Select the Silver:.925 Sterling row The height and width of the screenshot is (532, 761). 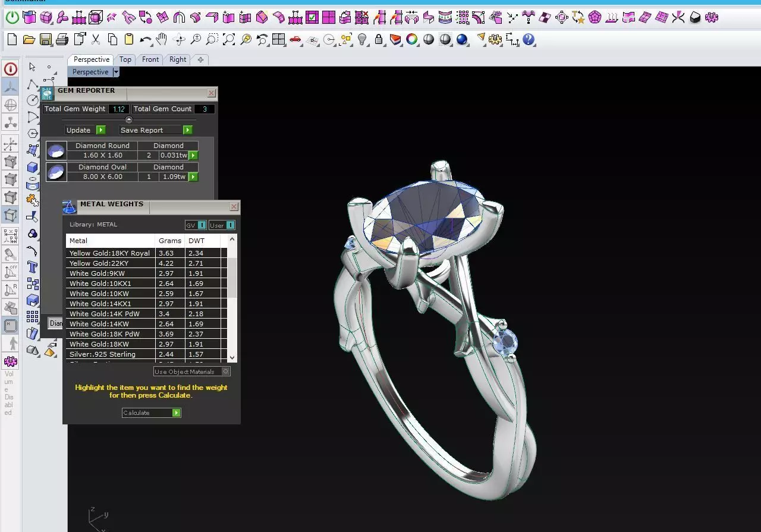point(146,354)
